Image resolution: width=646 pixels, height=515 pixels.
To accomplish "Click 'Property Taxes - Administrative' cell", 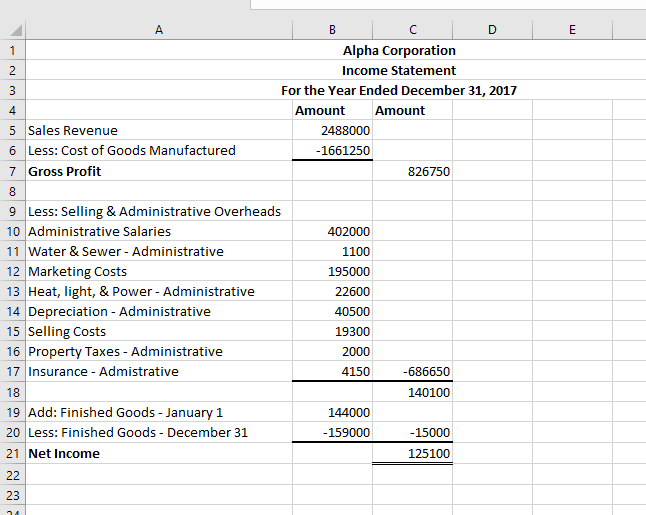I will pos(159,351).
